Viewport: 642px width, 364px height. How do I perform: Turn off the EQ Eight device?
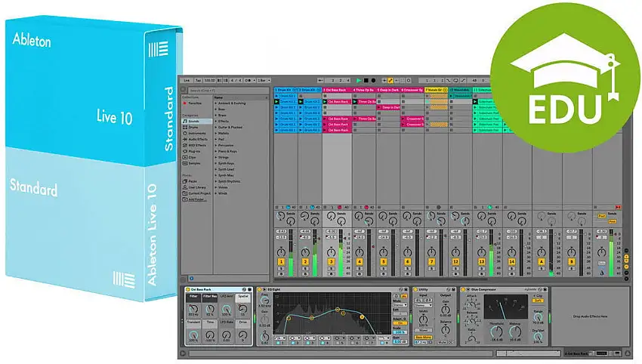coord(259,289)
